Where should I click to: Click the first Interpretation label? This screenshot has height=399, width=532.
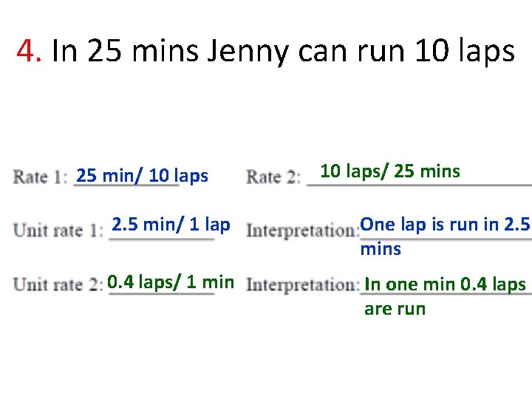(x=303, y=231)
